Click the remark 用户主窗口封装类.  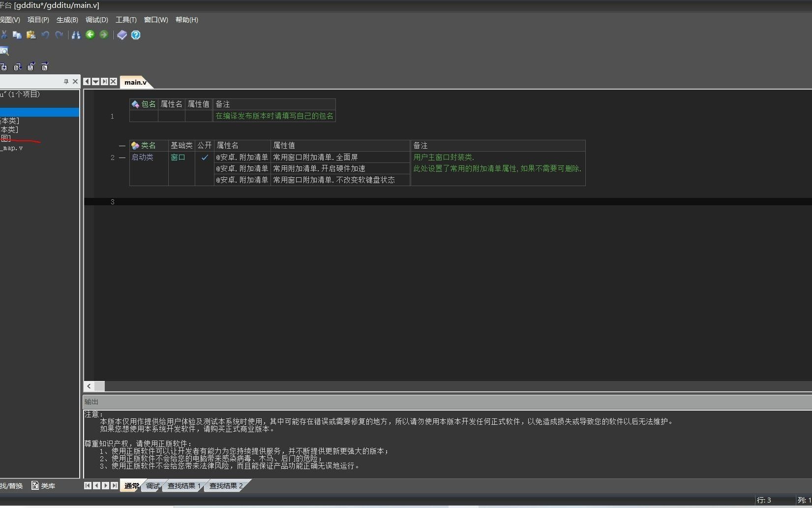444,157
